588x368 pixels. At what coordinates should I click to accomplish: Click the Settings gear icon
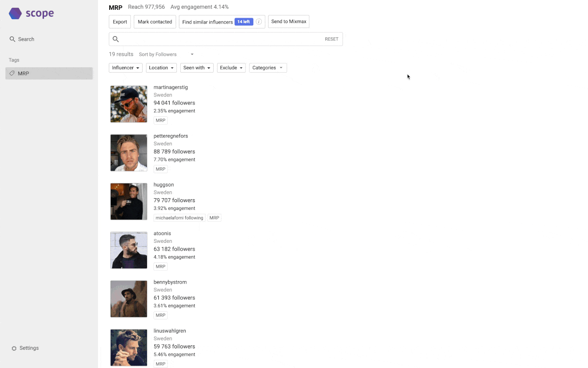point(14,348)
